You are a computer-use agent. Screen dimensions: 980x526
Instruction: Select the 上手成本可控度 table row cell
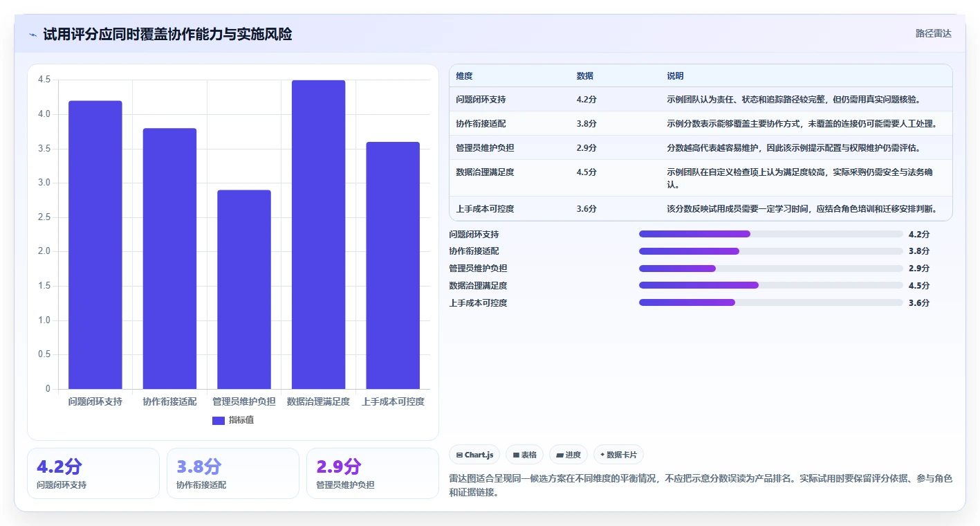pyautogui.click(x=485, y=209)
